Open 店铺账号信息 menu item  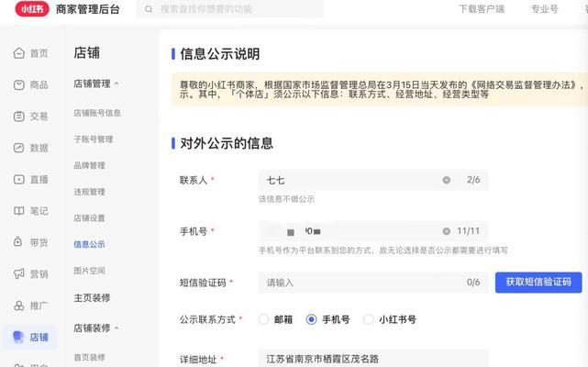97,113
